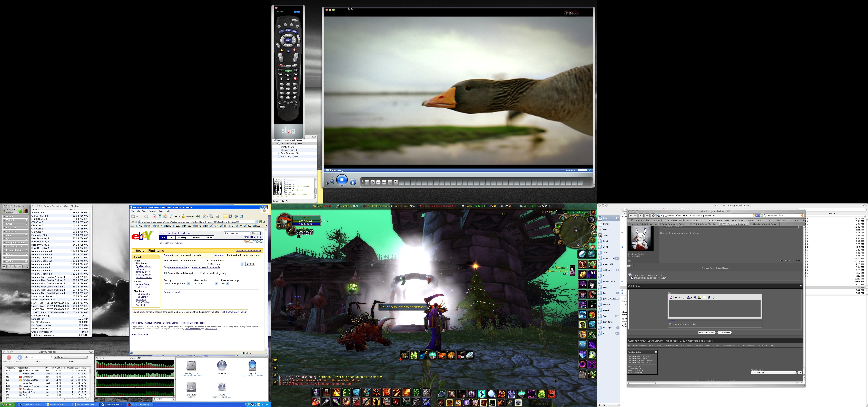Switch to My eBay tab
This screenshot has width=868, height=407.
(x=182, y=238)
